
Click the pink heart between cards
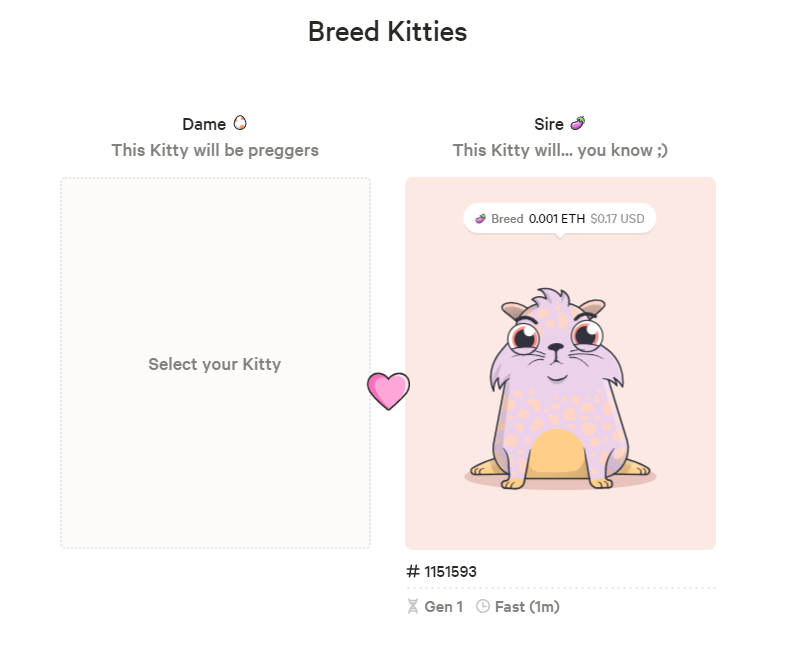[388, 391]
